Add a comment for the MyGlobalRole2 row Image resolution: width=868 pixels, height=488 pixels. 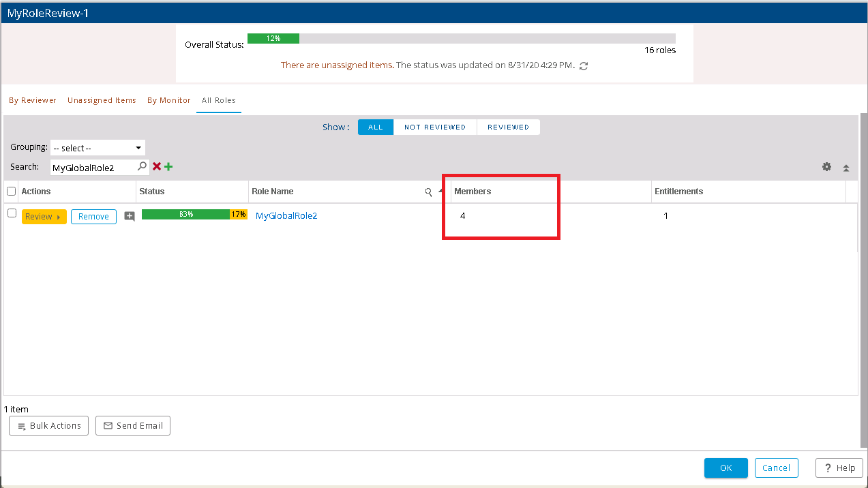tap(130, 217)
